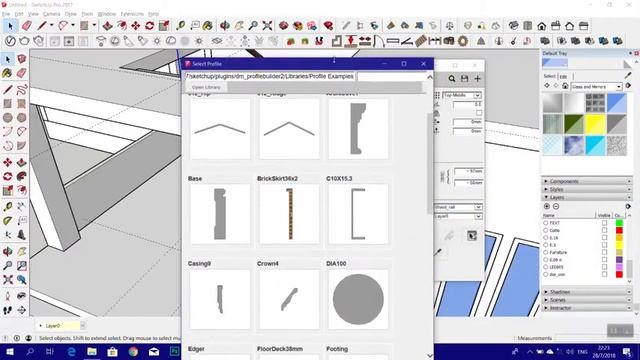Pick the Eraser tool in the top toolbar
The image size is (640, 360).
pyautogui.click(x=27, y=26)
